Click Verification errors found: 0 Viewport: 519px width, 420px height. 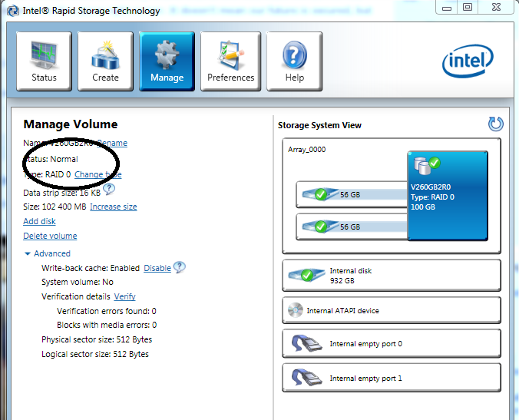point(107,311)
